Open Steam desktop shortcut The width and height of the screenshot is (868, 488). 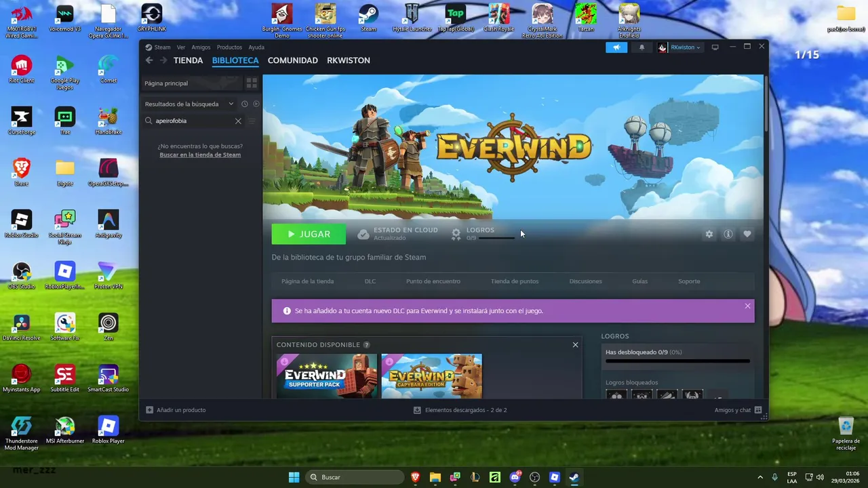(x=368, y=18)
